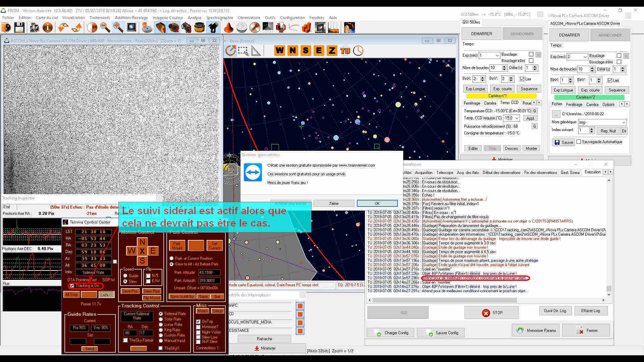This screenshot has width=644, height=362.
Task: Click the zoom-out magnifier icon
Action: 105,27
